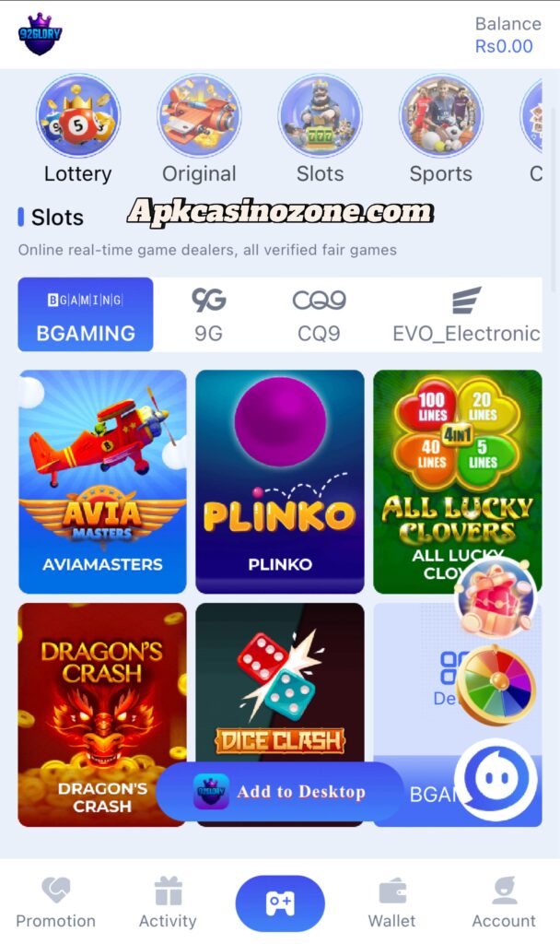Tap the 92Glory crown logo

(x=40, y=34)
